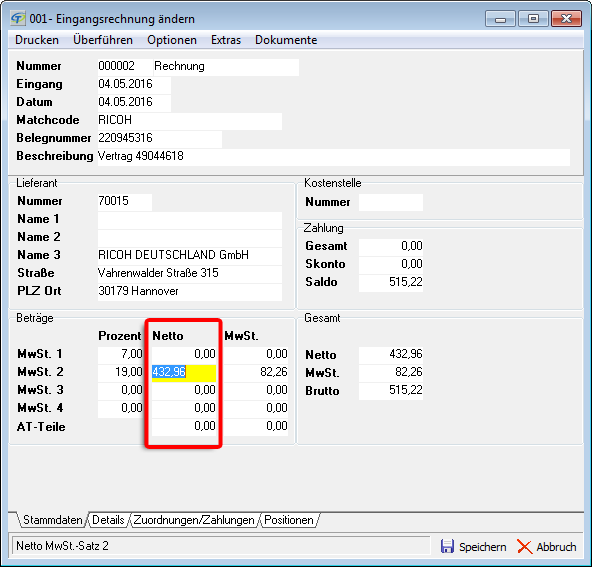
Task: Click the Belegnummer field 220945316
Action: (160, 139)
